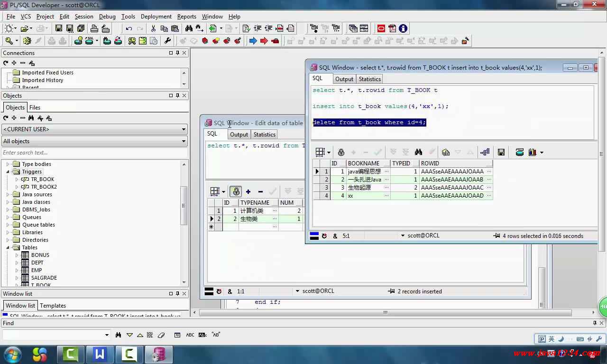Viewport: 607px width, 364px height.
Task: Toggle the ABC case-sensitive option in Find bar
Action: coord(190,335)
